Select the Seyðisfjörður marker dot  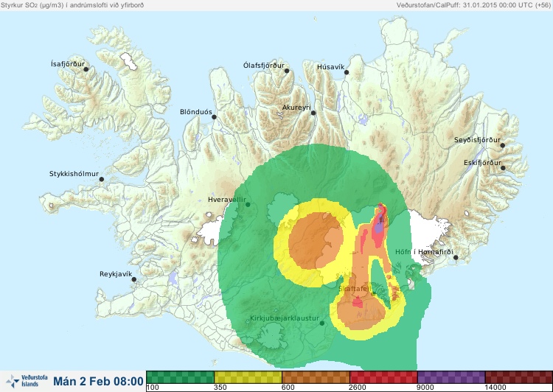click(x=503, y=145)
